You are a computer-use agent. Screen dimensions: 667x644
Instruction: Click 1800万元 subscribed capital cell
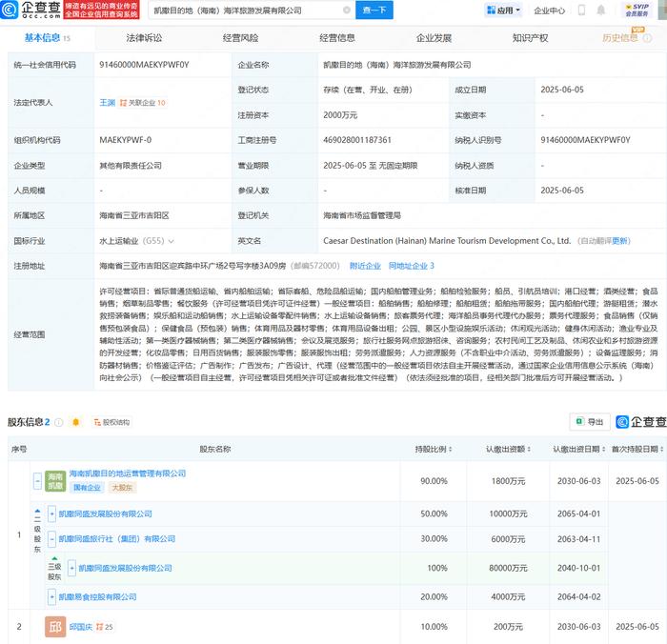point(508,481)
